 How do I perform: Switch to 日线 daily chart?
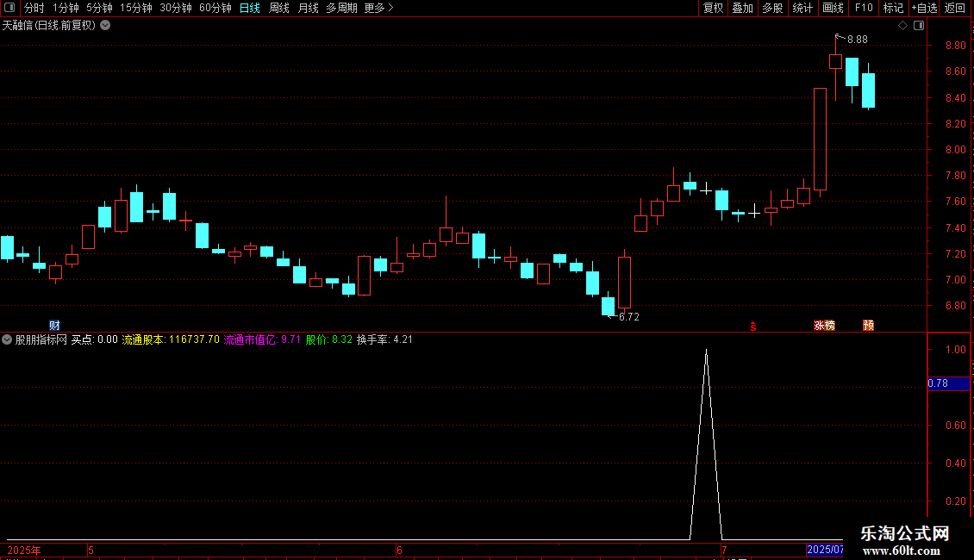tap(250, 8)
